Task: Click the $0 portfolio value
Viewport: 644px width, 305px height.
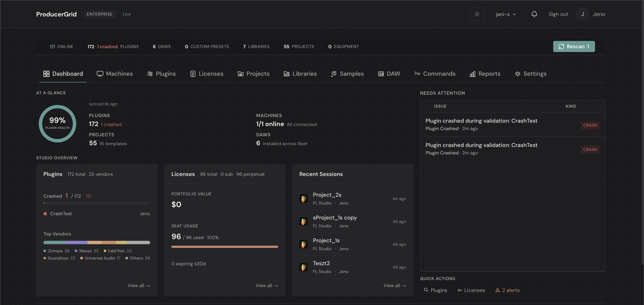Action: pos(176,204)
